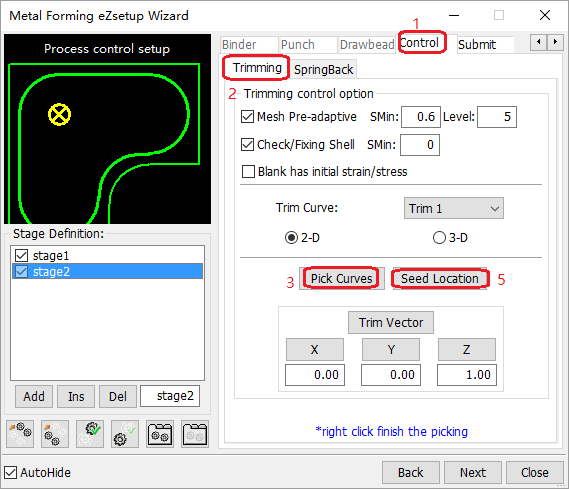This screenshot has height=489, width=569.
Task: Open the Trim Curve dropdown
Action: coord(454,208)
